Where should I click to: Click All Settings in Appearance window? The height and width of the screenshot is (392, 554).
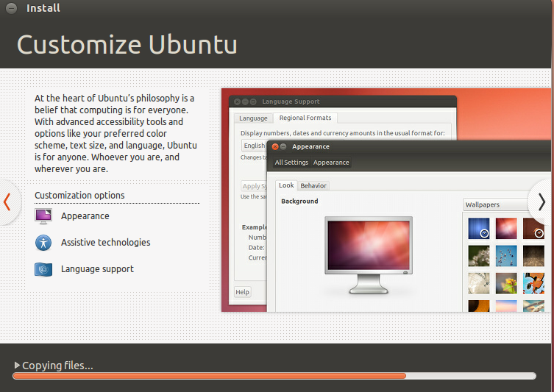coord(291,163)
